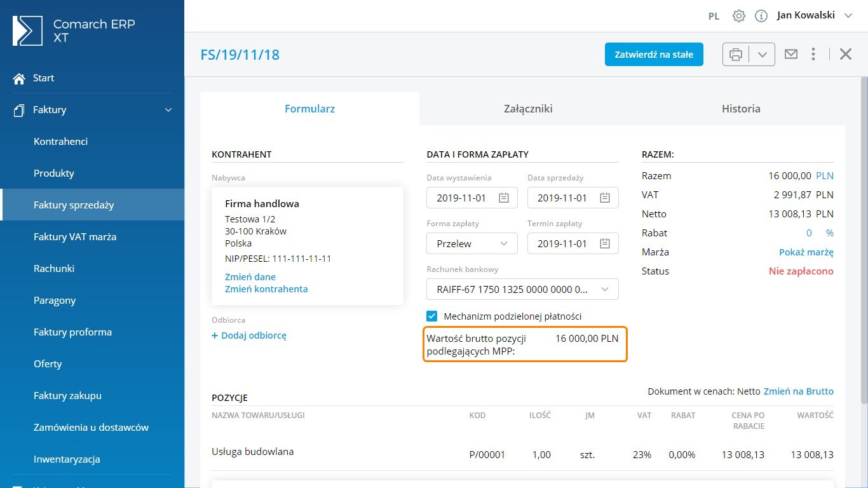Open the Jan Kowalski user menu
Screen dimensions: 868x488
point(814,15)
